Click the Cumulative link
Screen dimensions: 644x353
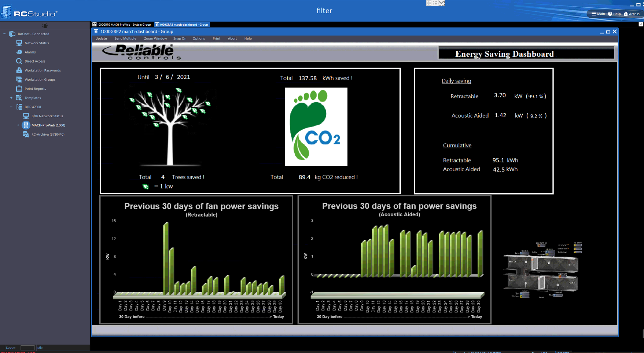[457, 146]
